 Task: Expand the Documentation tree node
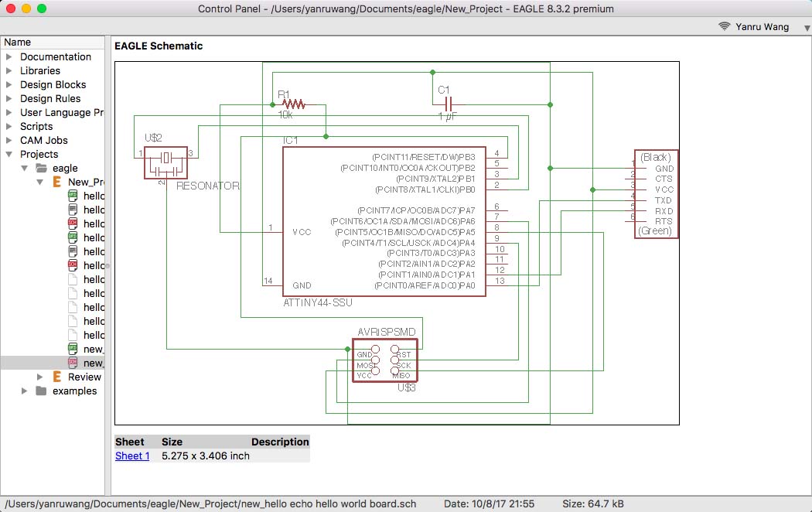point(9,57)
